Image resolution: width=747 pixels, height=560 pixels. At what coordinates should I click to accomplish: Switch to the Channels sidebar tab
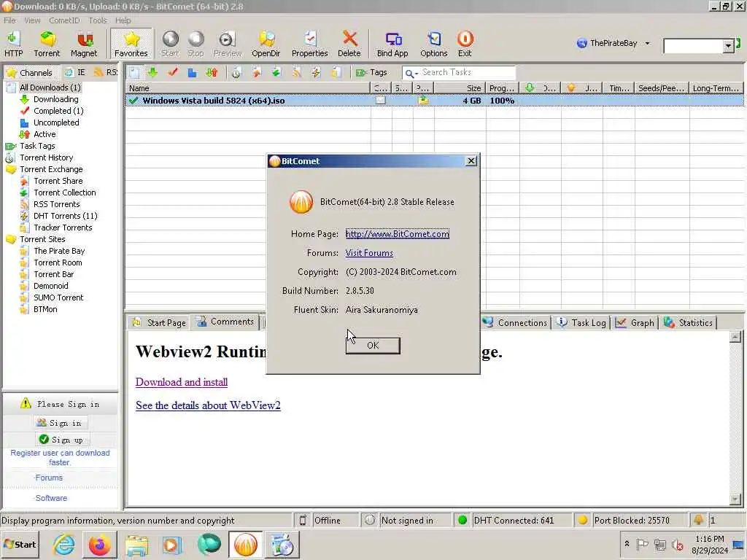[31, 72]
